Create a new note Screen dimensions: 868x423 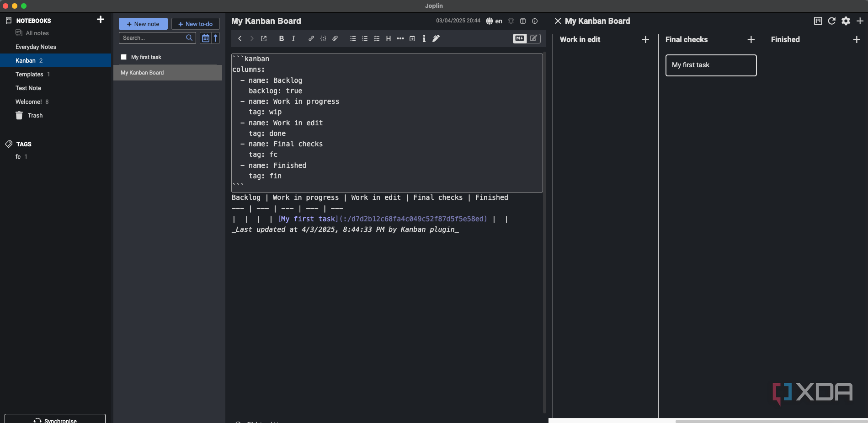(143, 24)
